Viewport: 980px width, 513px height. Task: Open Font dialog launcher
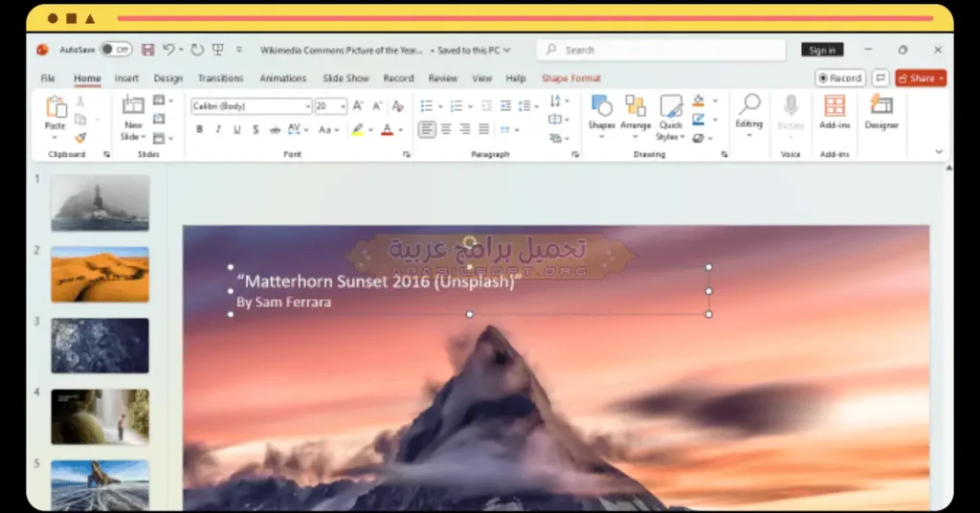[x=406, y=154]
